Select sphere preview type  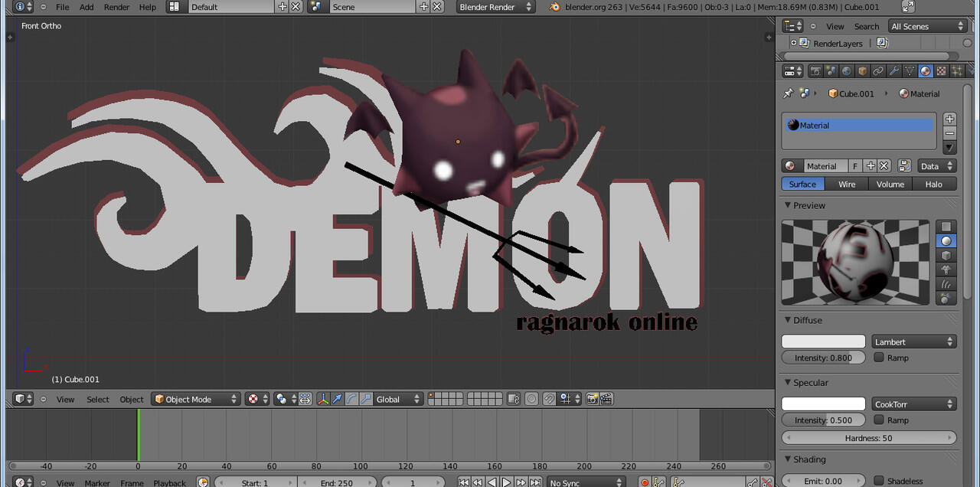[946, 241]
